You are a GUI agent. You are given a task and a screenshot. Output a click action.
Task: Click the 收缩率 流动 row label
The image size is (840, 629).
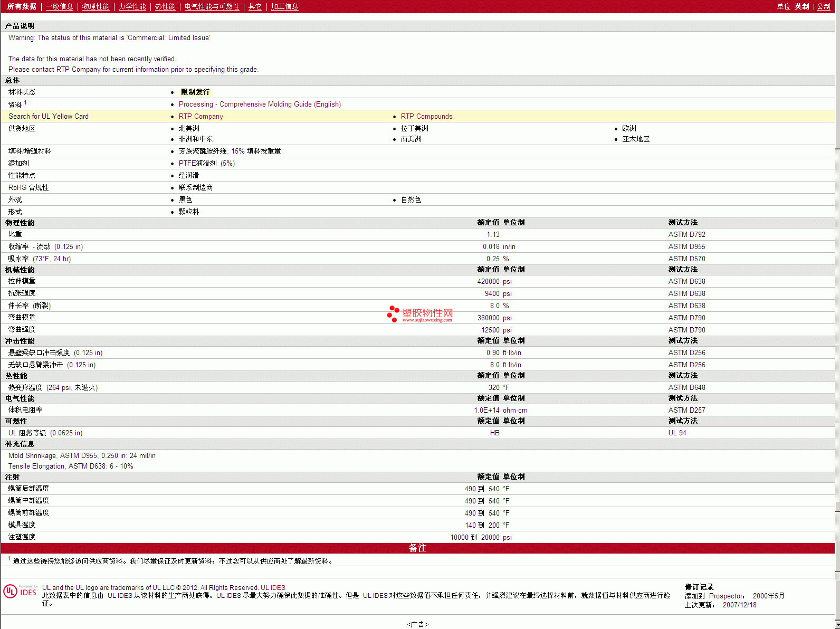click(x=45, y=247)
